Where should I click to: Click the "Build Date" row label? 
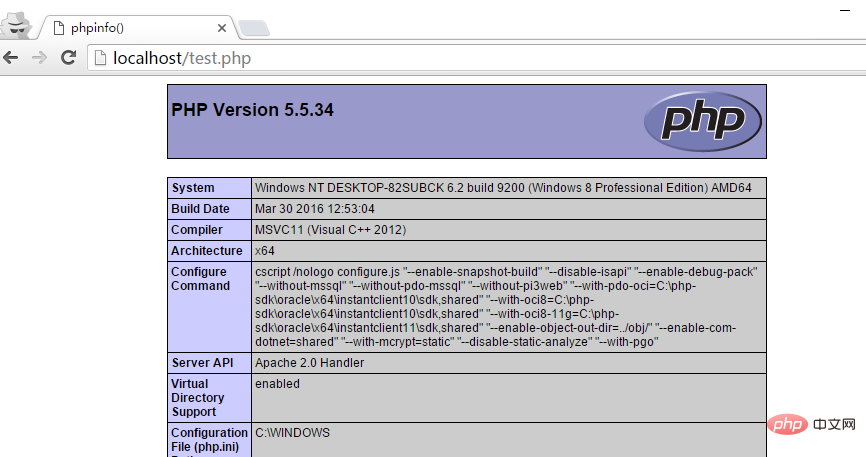tap(200, 209)
